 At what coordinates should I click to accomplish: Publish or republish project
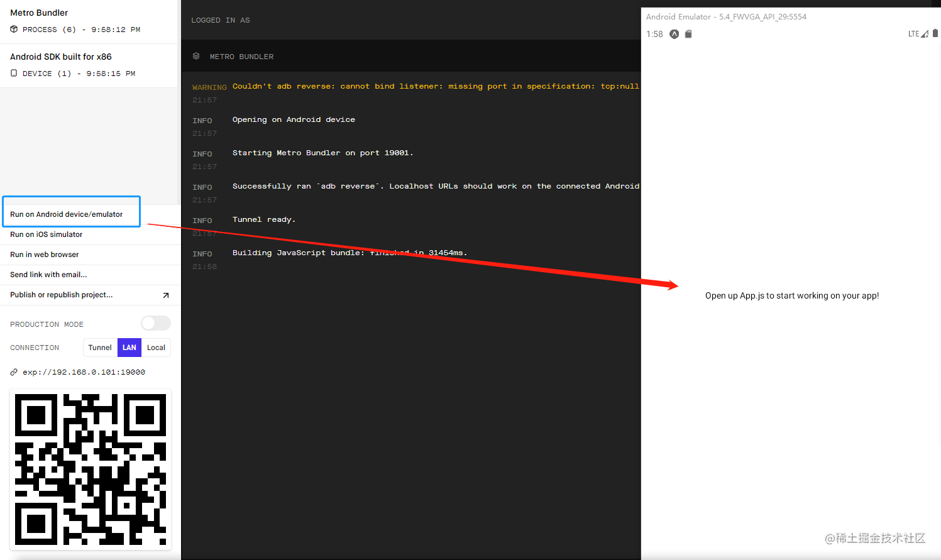coord(91,295)
